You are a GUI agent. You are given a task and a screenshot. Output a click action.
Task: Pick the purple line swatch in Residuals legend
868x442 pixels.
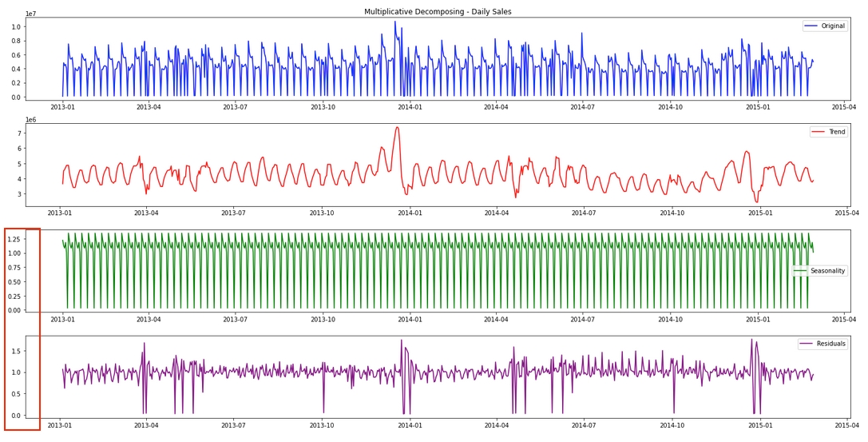805,344
